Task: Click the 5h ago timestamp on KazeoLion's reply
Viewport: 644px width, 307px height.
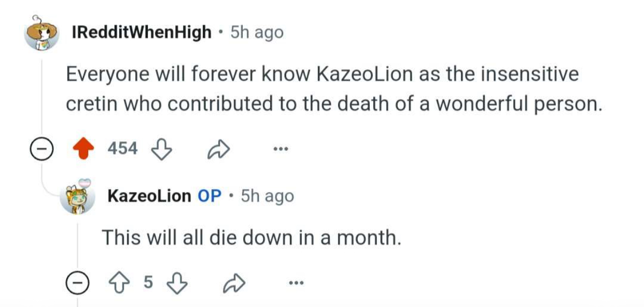Action: coord(268,196)
